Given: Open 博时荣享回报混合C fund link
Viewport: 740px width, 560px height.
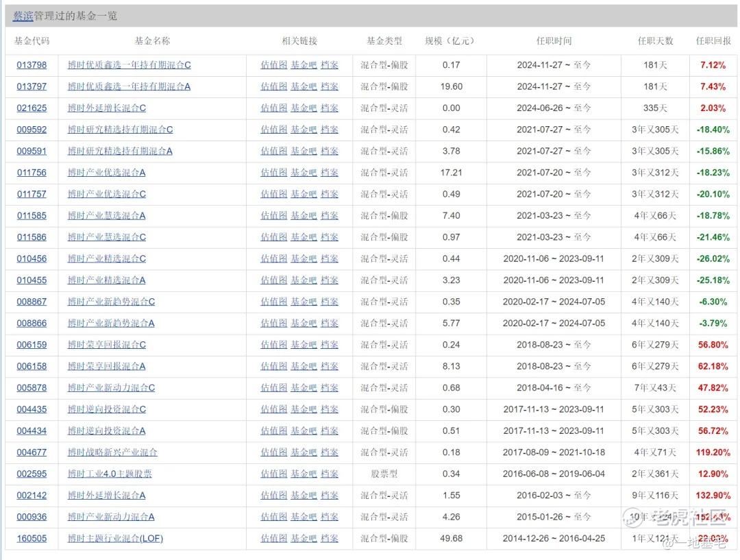Looking at the screenshot, I should (x=107, y=345).
